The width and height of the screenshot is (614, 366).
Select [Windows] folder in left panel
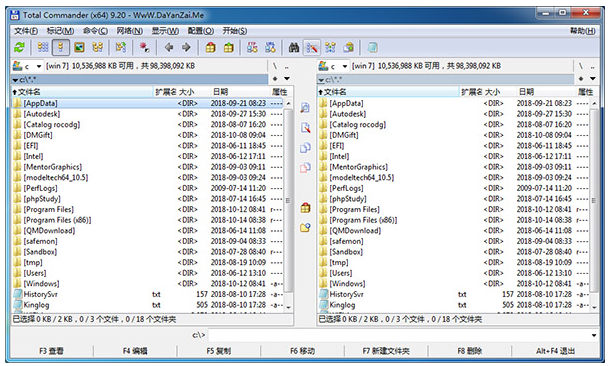pos(147,283)
